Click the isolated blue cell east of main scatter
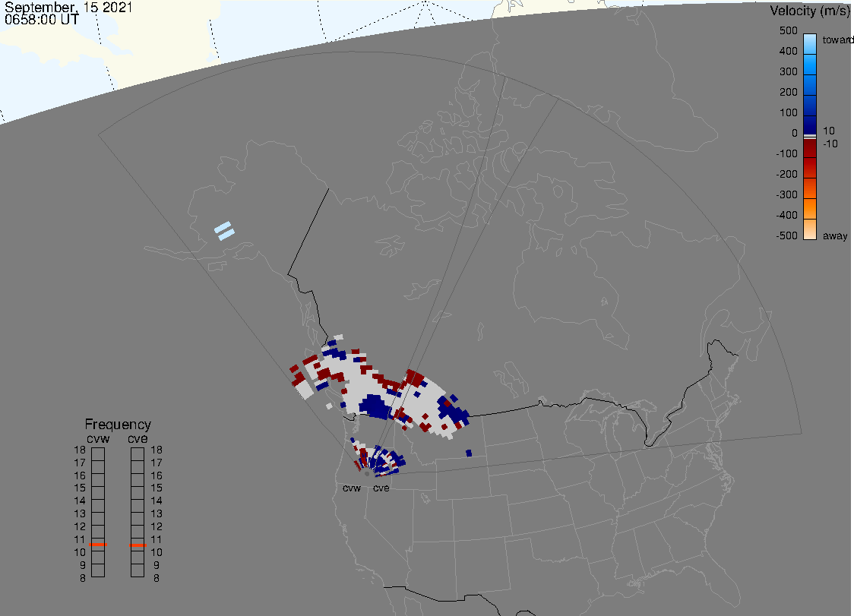Viewport: 854px width, 616px height. pos(470,453)
